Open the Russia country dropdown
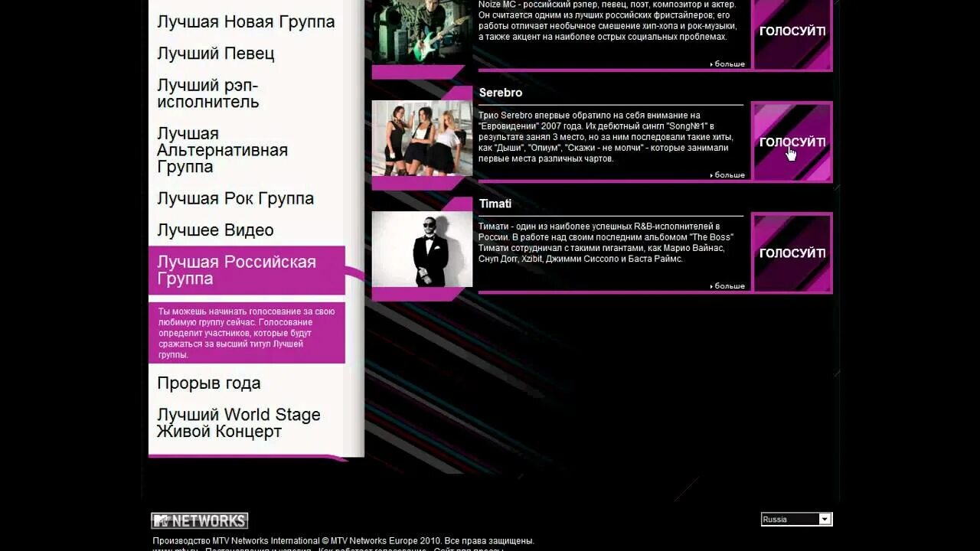This screenshot has height=551, width=980. coord(796,519)
